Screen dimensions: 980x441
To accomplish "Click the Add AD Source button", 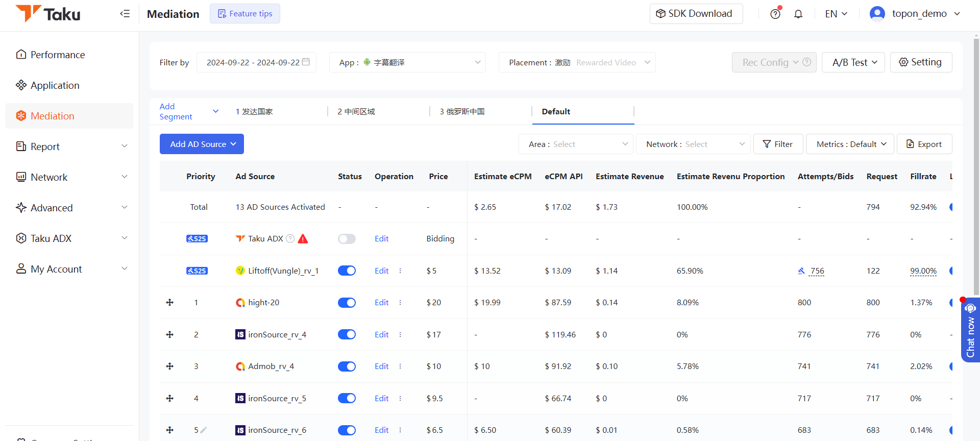I will click(x=202, y=144).
